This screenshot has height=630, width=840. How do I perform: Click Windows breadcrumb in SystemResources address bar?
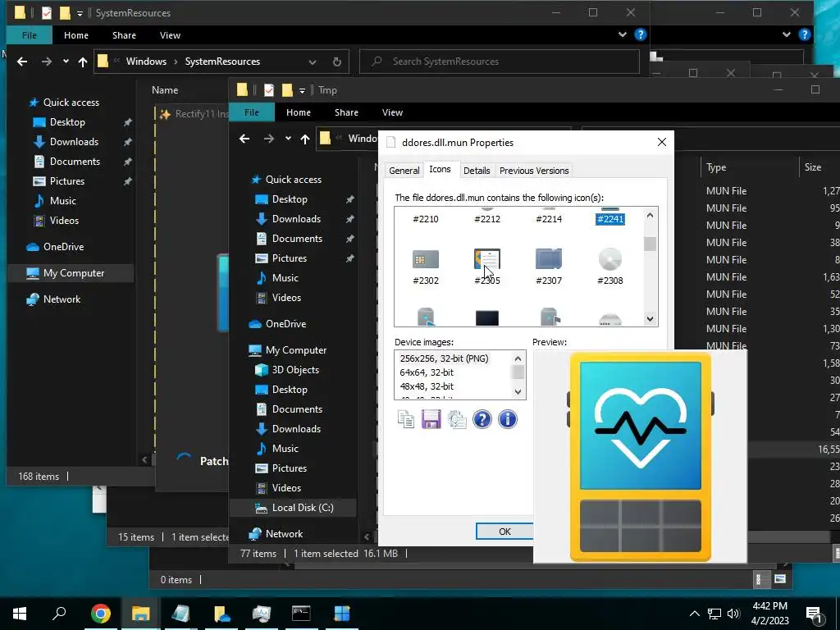tap(146, 62)
